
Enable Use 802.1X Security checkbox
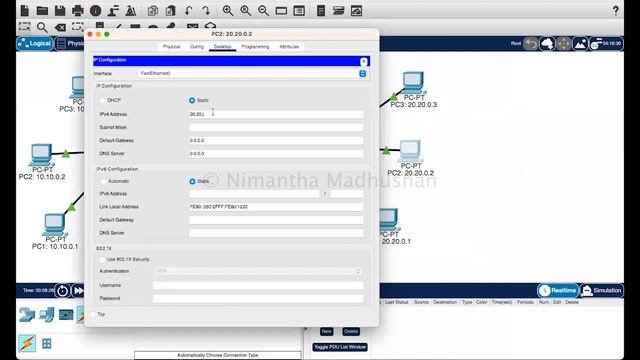tap(102, 260)
